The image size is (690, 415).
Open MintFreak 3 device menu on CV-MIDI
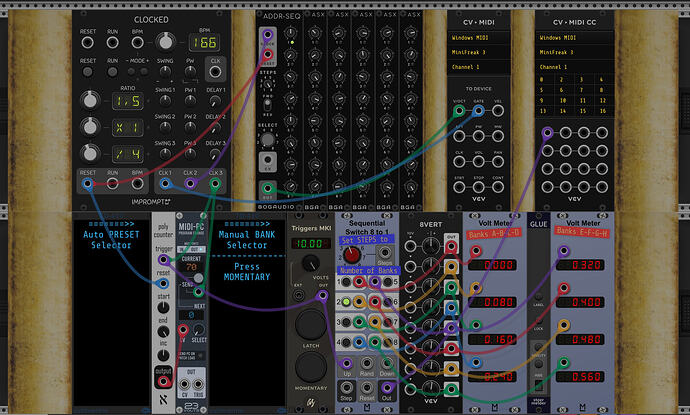click(479, 52)
